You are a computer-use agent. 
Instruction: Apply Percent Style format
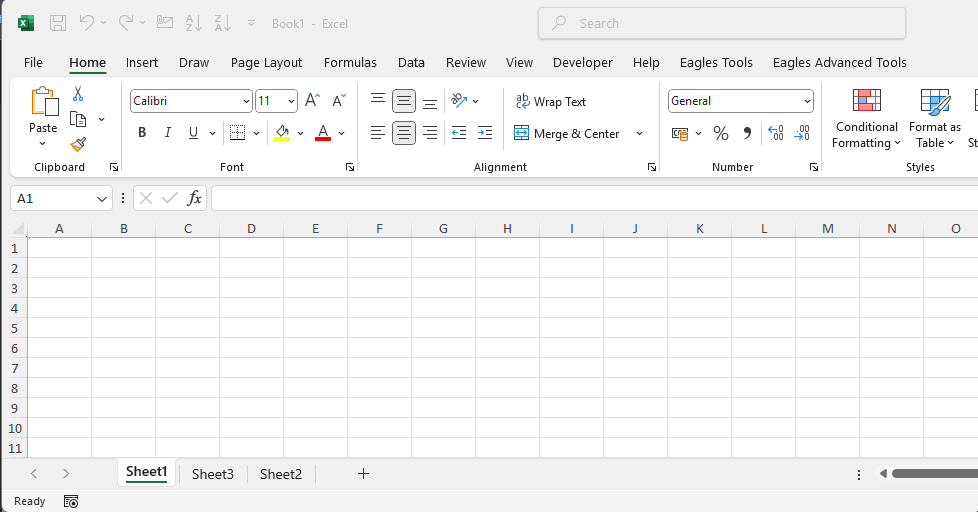click(x=721, y=133)
